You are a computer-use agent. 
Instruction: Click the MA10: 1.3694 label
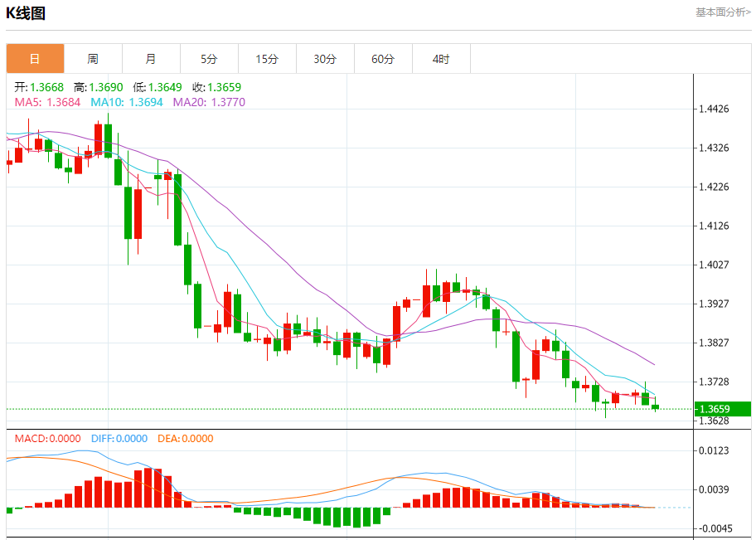click(x=127, y=102)
